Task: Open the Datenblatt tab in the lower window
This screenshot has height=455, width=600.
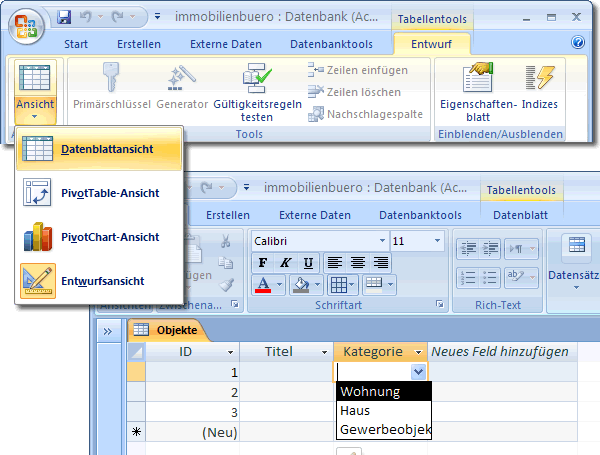Action: (520, 215)
